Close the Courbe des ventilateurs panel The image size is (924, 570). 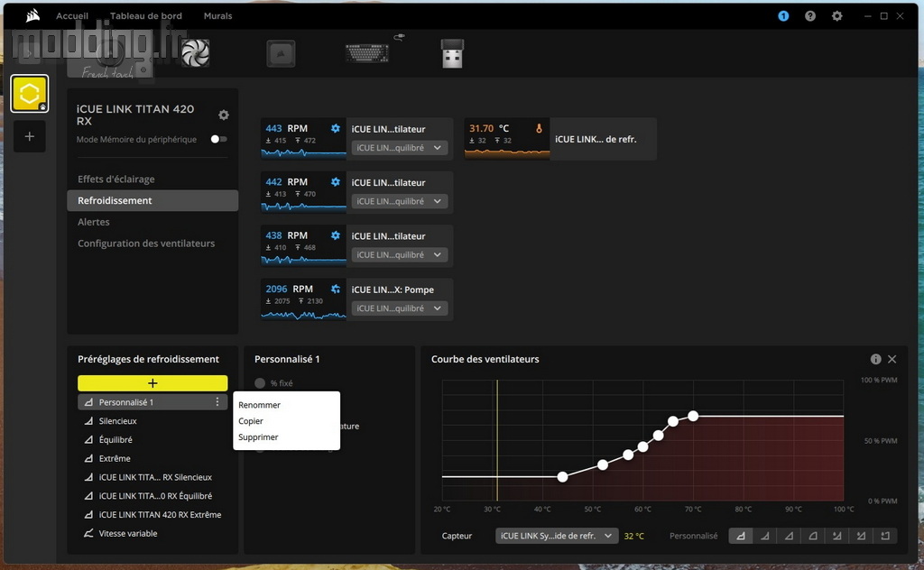892,359
